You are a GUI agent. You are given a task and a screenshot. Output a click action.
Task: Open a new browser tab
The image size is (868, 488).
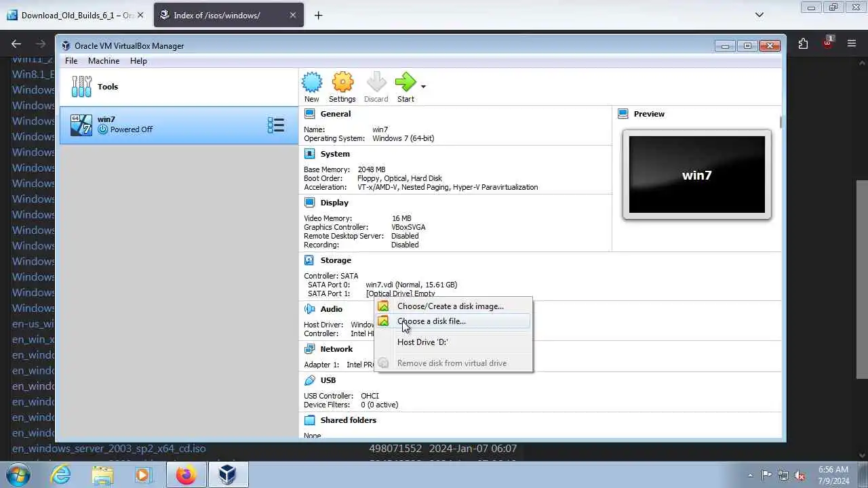tap(318, 15)
